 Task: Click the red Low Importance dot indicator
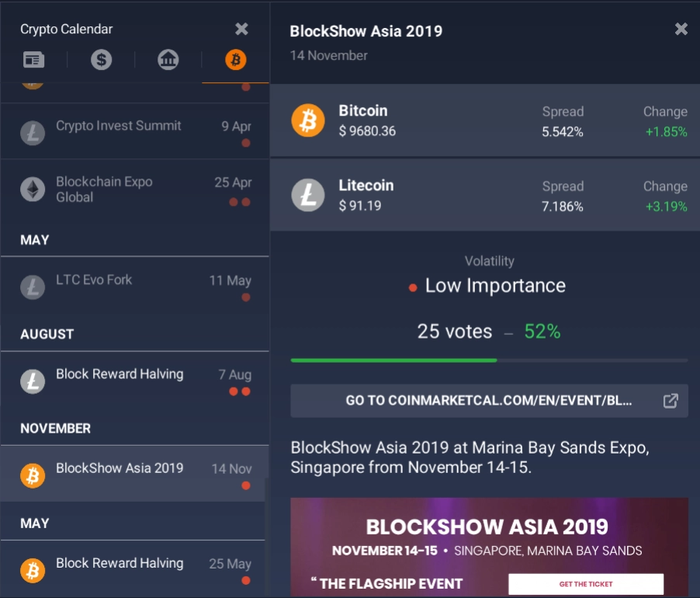coord(412,286)
